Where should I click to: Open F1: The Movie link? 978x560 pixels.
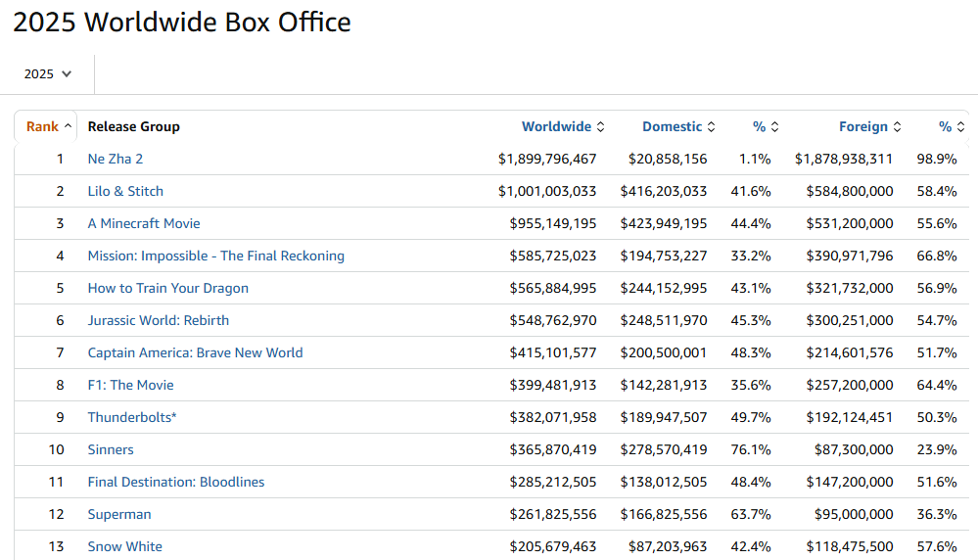click(x=130, y=385)
